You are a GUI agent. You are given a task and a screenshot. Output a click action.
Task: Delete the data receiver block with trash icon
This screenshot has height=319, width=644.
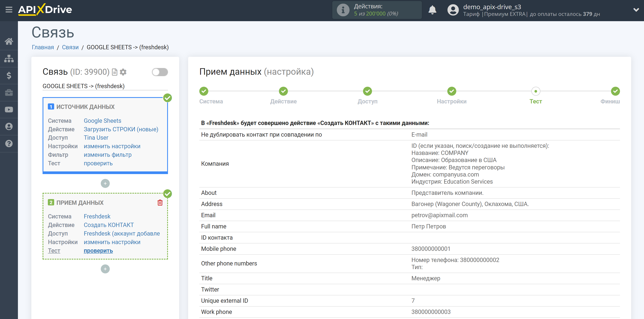(x=160, y=203)
